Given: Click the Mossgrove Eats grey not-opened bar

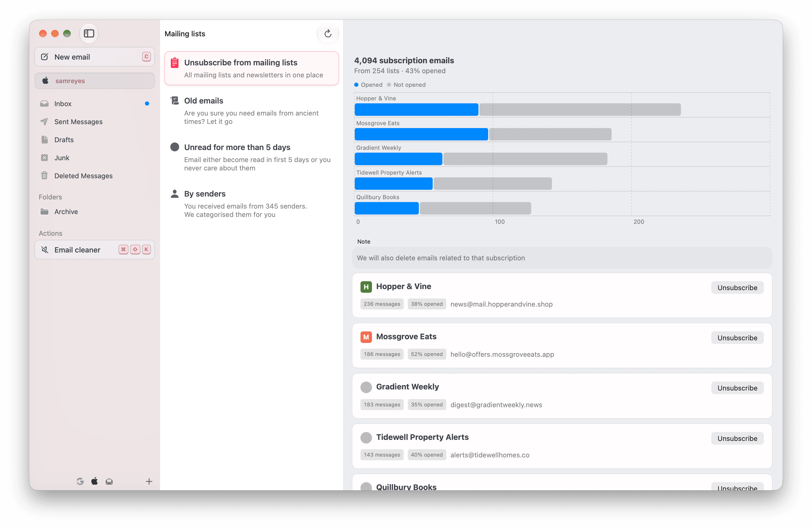Looking at the screenshot, I should pos(550,134).
